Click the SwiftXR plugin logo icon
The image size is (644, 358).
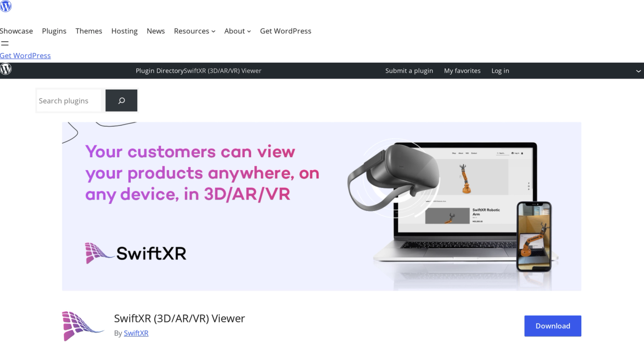coord(83,326)
